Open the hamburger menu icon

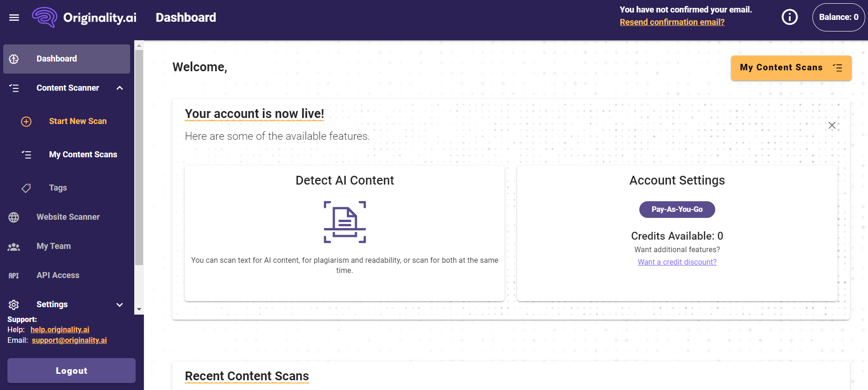[x=14, y=18]
